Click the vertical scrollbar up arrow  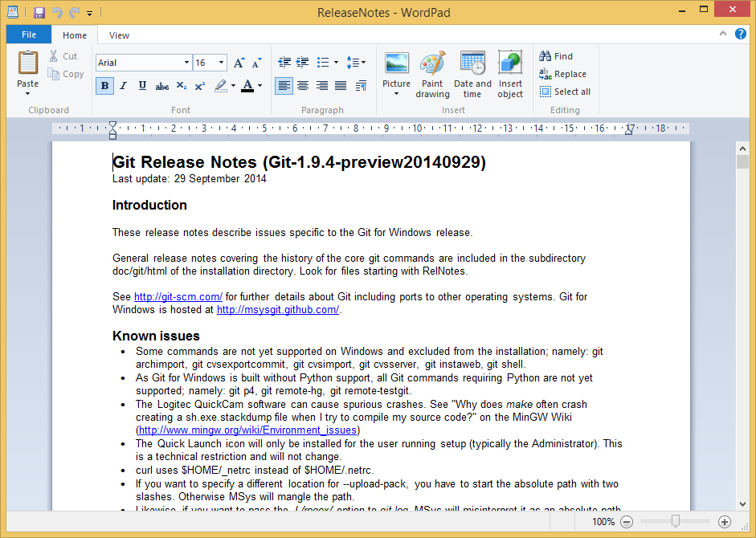742,149
